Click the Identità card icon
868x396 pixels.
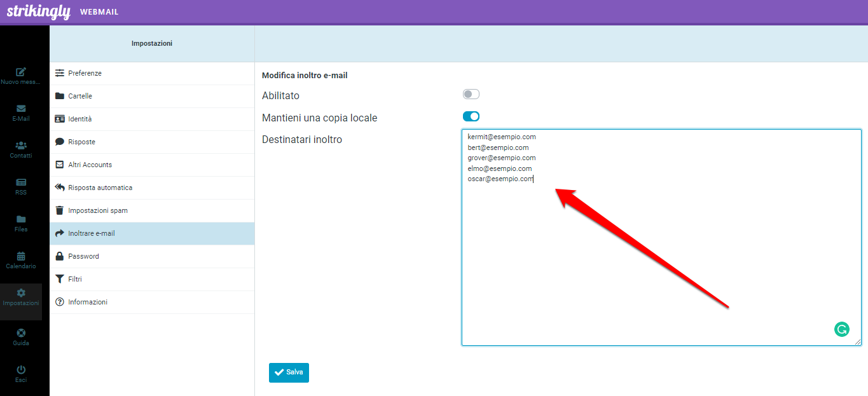pyautogui.click(x=60, y=119)
